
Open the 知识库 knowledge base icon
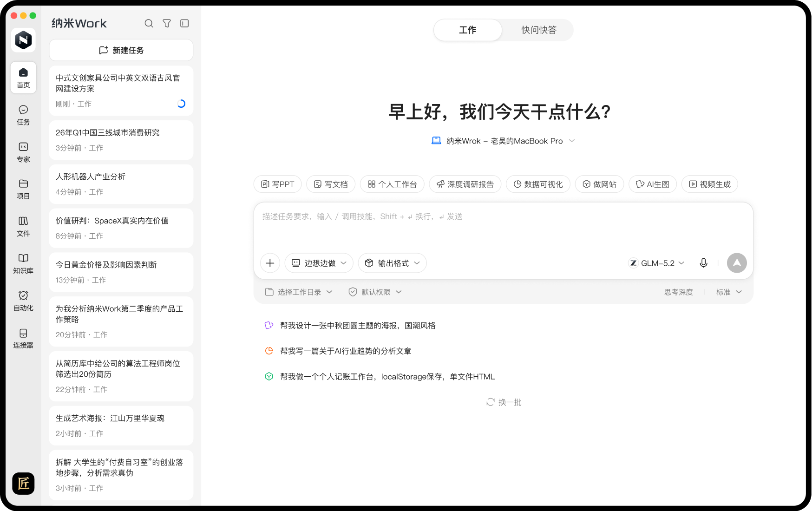[x=23, y=263]
